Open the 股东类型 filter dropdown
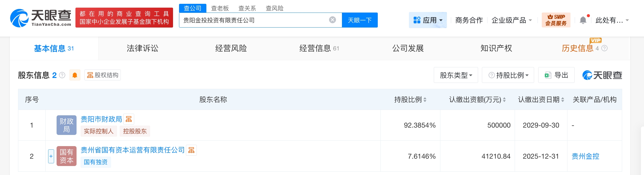The height and width of the screenshot is (175, 644). 456,75
